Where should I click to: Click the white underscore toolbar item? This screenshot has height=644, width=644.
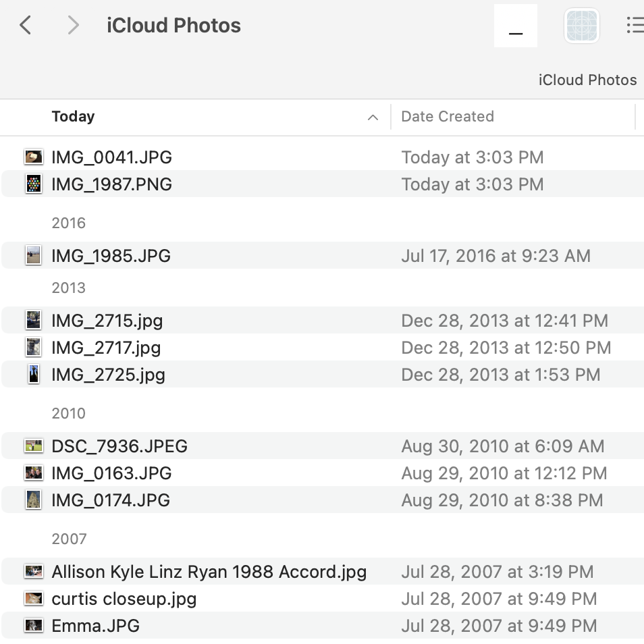(x=516, y=26)
